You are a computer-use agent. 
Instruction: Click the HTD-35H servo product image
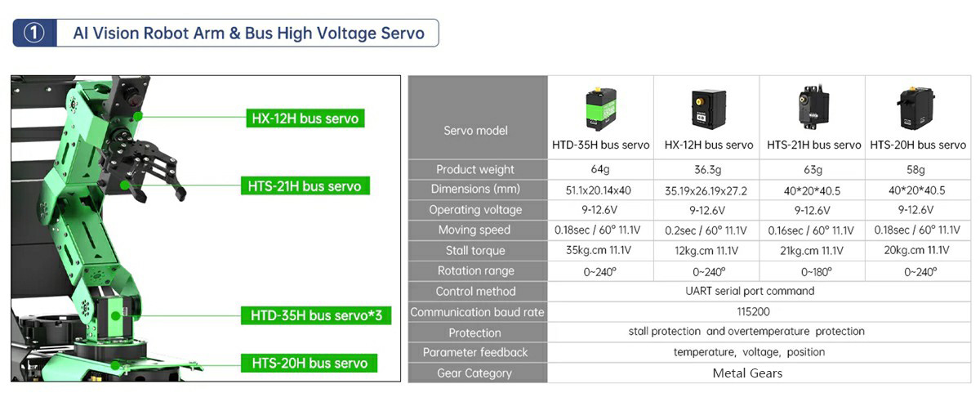pyautogui.click(x=600, y=108)
